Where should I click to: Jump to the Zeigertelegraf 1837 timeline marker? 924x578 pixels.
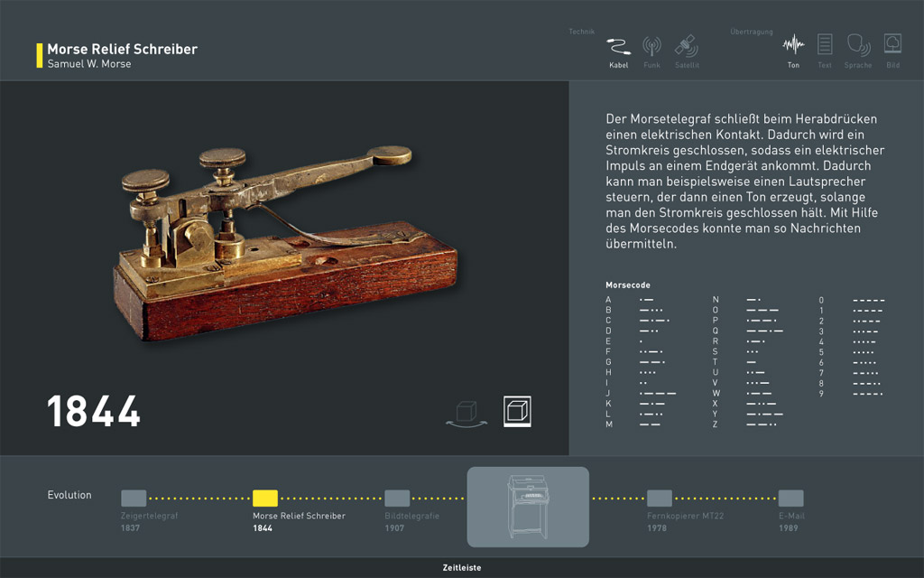134,499
